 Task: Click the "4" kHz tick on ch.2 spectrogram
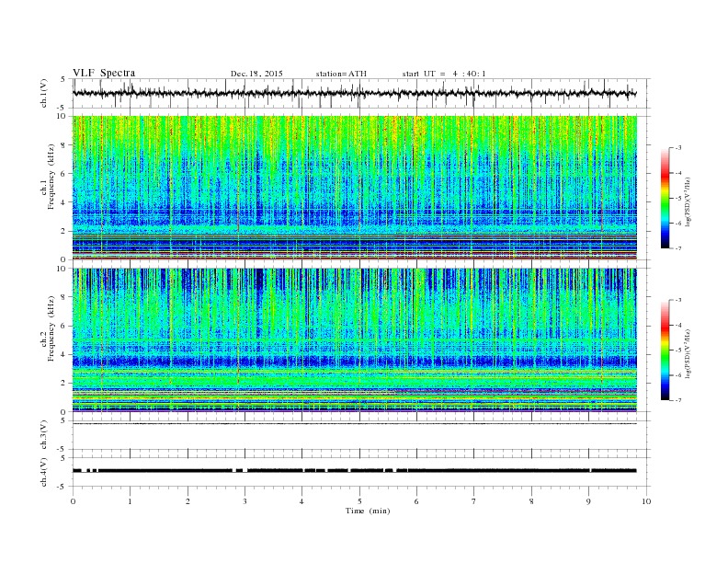64,355
